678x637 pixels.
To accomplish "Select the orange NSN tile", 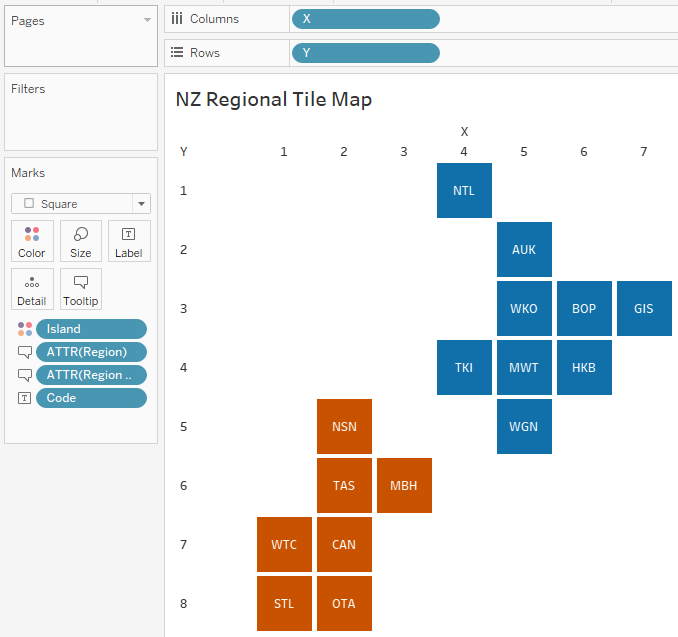I will point(344,427).
